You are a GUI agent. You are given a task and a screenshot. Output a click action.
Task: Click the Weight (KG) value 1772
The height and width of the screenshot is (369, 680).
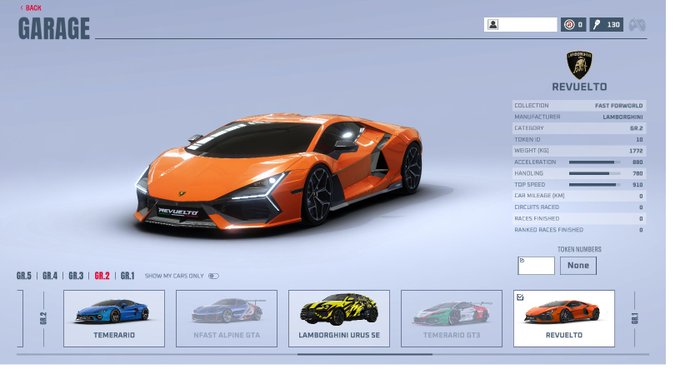(636, 151)
